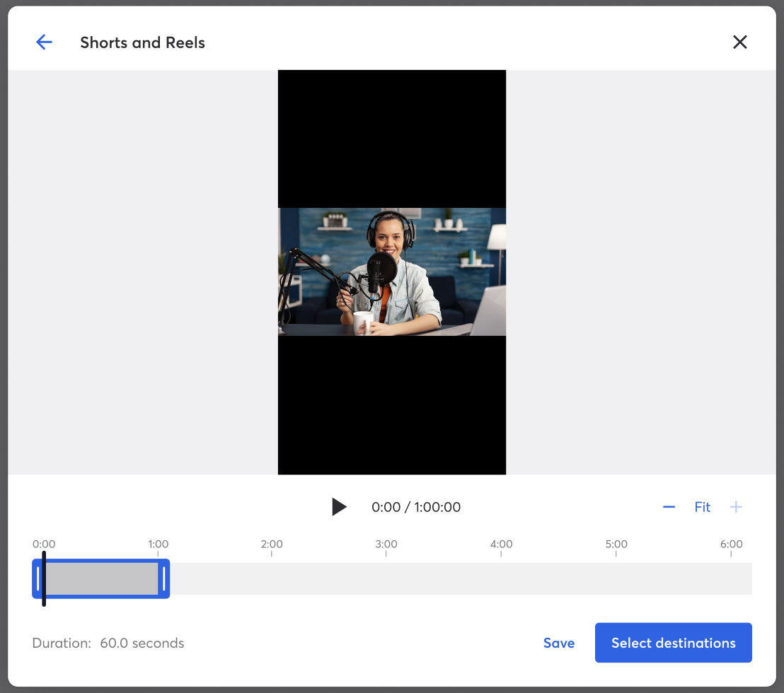Click the 6:00 timeline tick label

[731, 544]
